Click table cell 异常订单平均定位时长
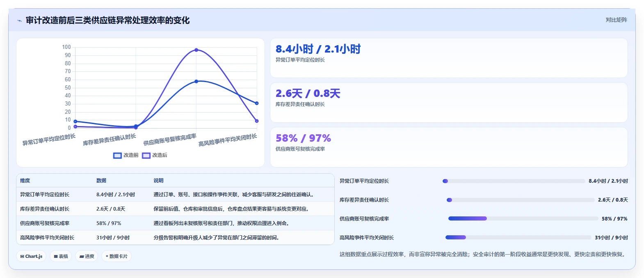 coord(45,195)
